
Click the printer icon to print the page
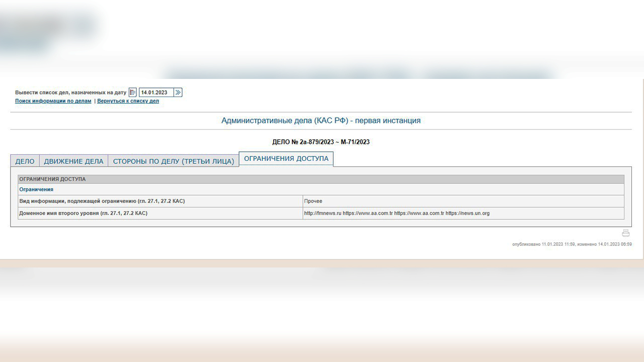click(625, 233)
